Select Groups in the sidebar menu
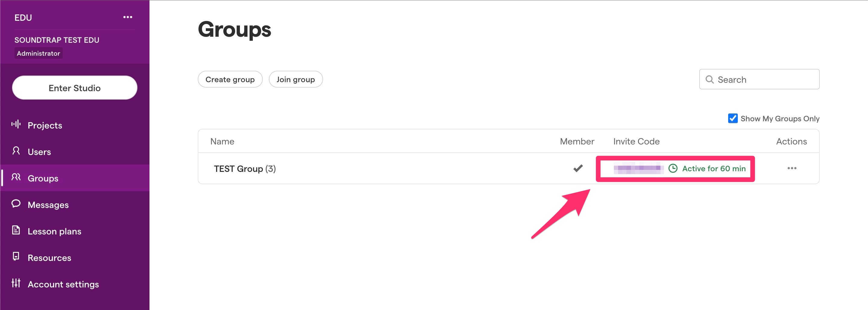The image size is (868, 310). click(x=42, y=178)
